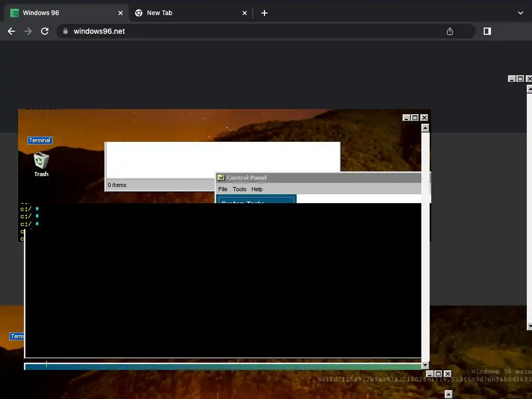Click scroll up arrow of inner window
532x399 pixels.
pyautogui.click(x=425, y=128)
